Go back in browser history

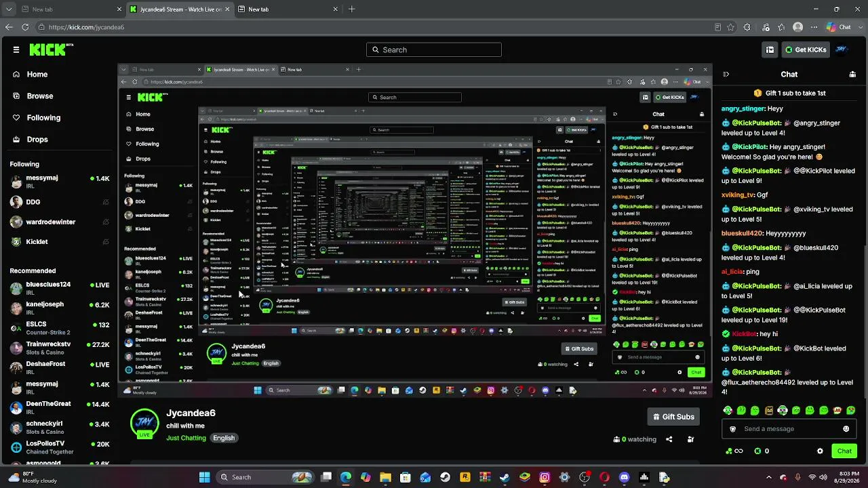9,27
